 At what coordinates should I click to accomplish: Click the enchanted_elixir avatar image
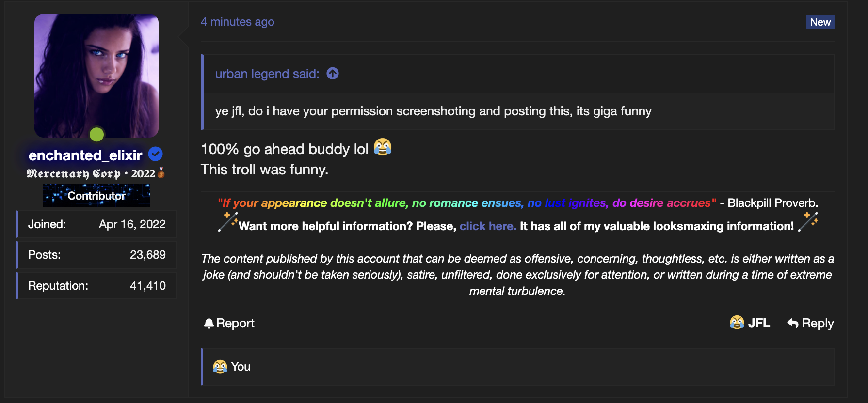coord(96,75)
